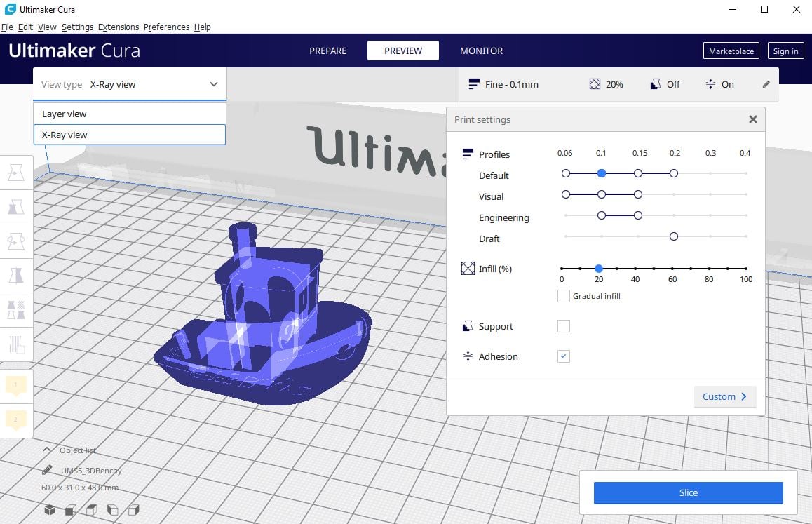812x524 pixels.
Task: Select the Move tool in left toolbar
Action: coord(16,172)
